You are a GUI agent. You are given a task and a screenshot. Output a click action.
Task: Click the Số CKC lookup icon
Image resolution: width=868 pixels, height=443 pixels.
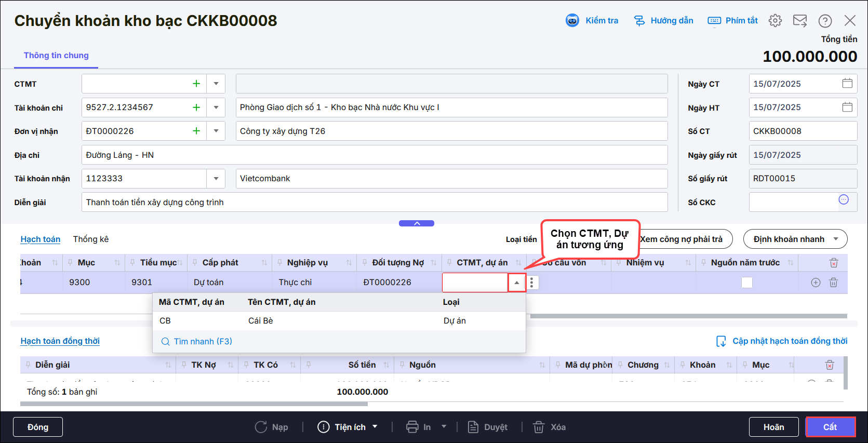844,200
